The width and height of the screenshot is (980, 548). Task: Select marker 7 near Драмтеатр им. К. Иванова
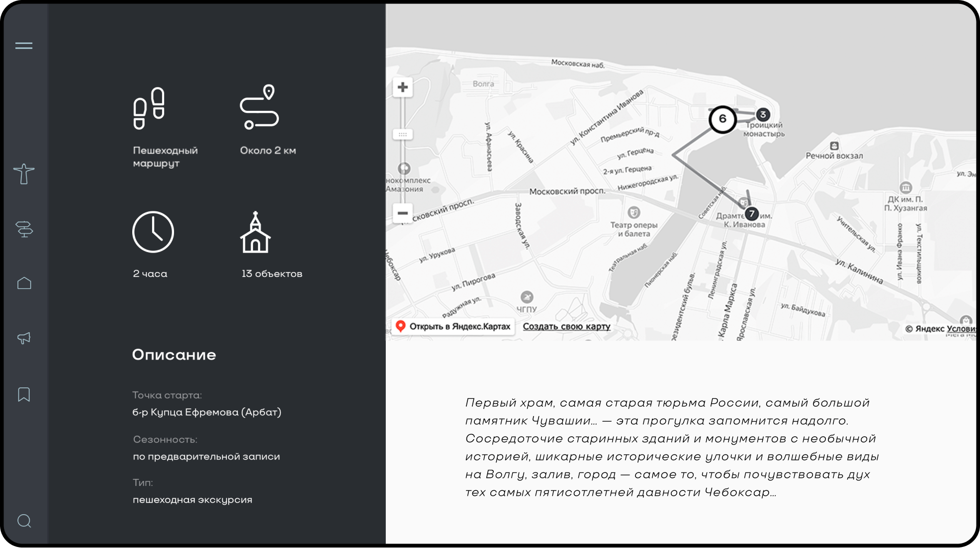(x=752, y=213)
